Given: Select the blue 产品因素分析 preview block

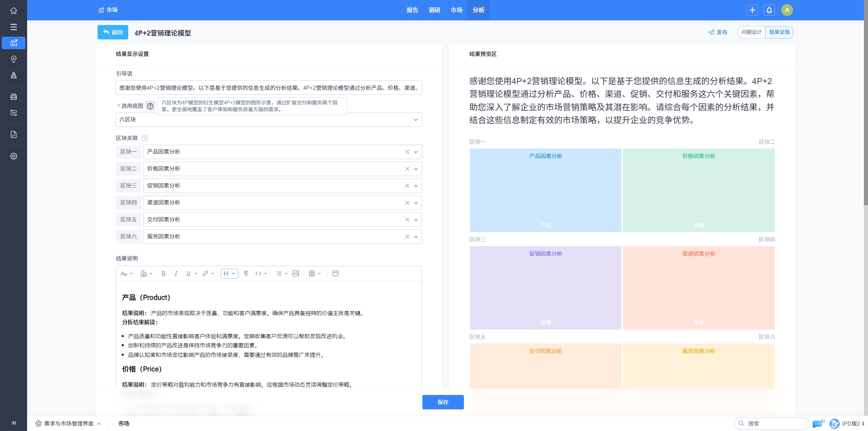Looking at the screenshot, I should (x=546, y=190).
